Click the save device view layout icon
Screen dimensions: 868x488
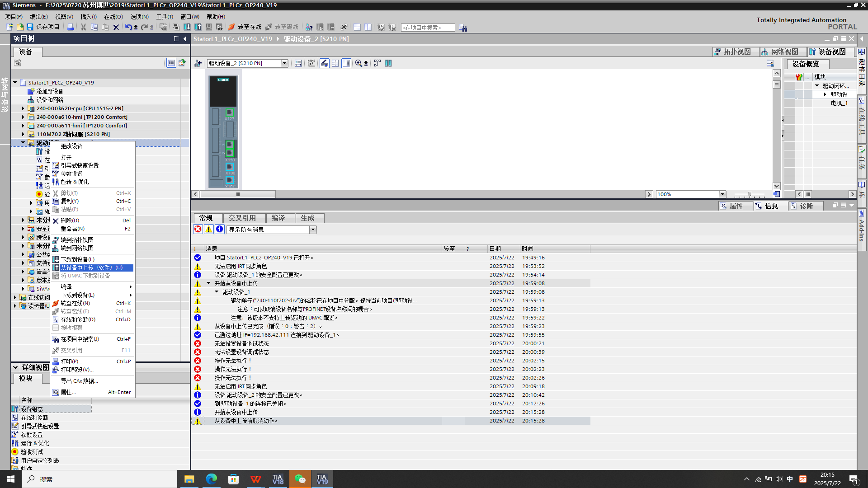[x=770, y=63]
